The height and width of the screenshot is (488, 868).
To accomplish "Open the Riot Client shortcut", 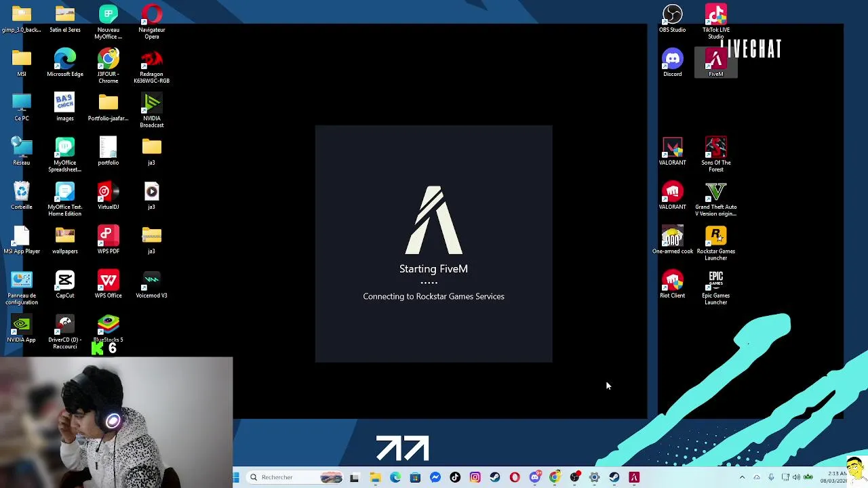I will [672, 284].
